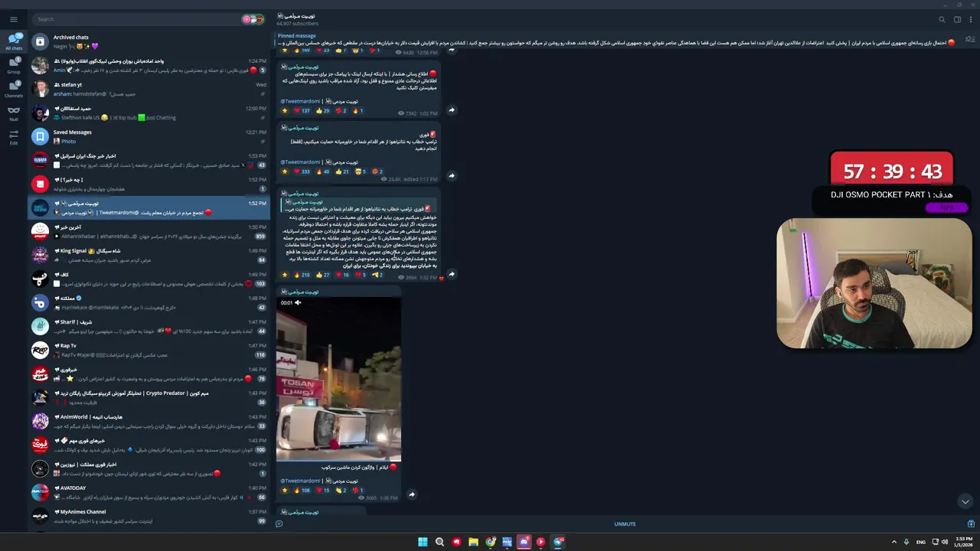The width and height of the screenshot is (980, 551).
Task: Open the gift icon at bottom right
Action: pos(971,524)
